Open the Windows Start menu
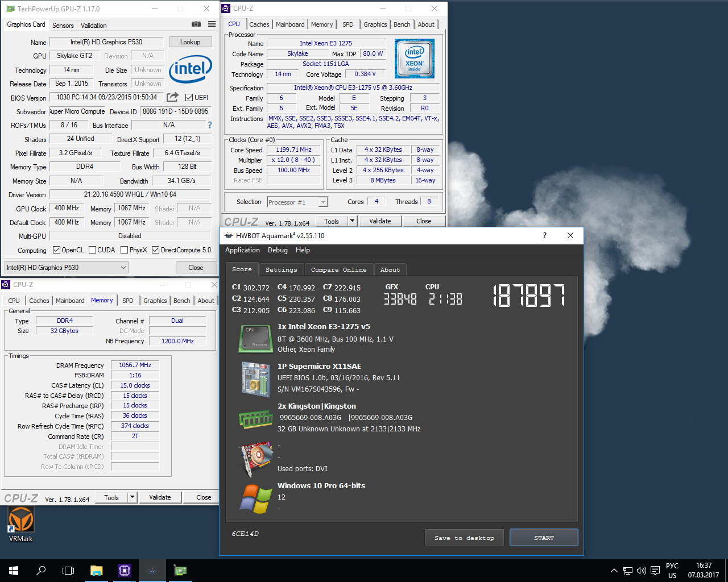The width and height of the screenshot is (728, 582). [x=14, y=571]
